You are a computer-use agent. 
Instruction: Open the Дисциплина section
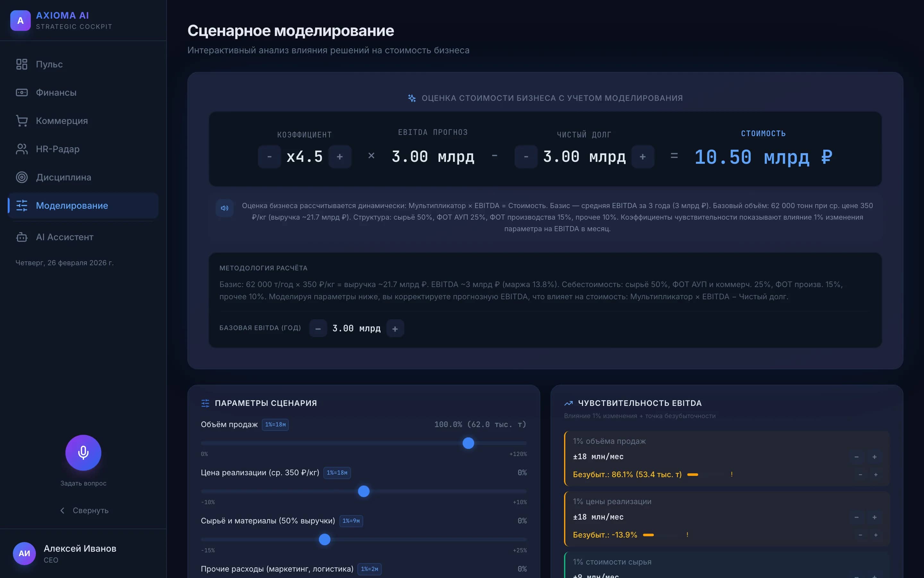[83, 177]
